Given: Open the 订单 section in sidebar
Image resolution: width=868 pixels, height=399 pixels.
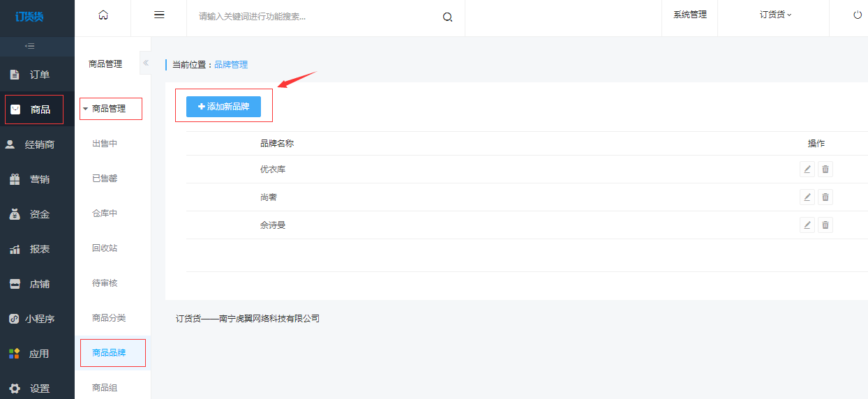Looking at the screenshot, I should click(37, 75).
